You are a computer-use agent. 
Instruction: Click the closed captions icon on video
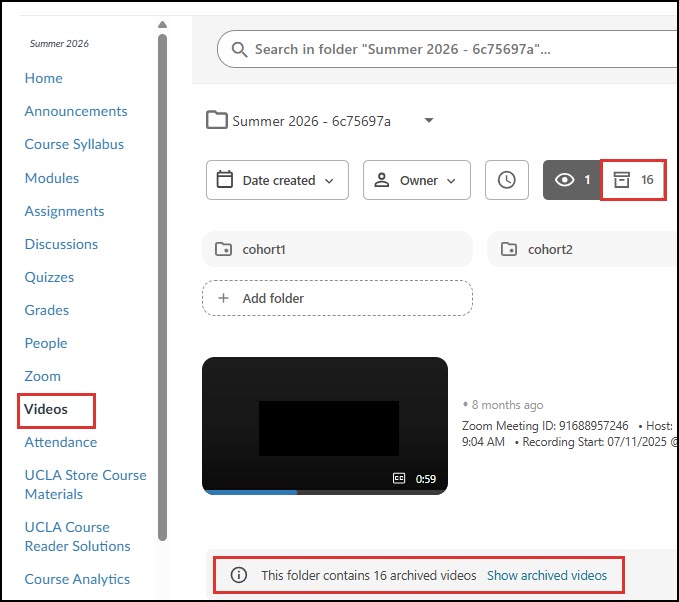click(x=399, y=478)
